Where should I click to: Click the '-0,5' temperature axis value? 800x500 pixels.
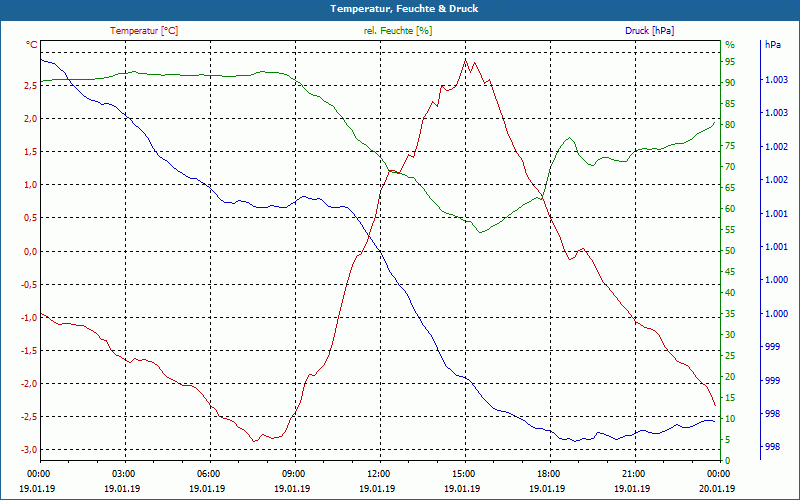click(x=29, y=284)
